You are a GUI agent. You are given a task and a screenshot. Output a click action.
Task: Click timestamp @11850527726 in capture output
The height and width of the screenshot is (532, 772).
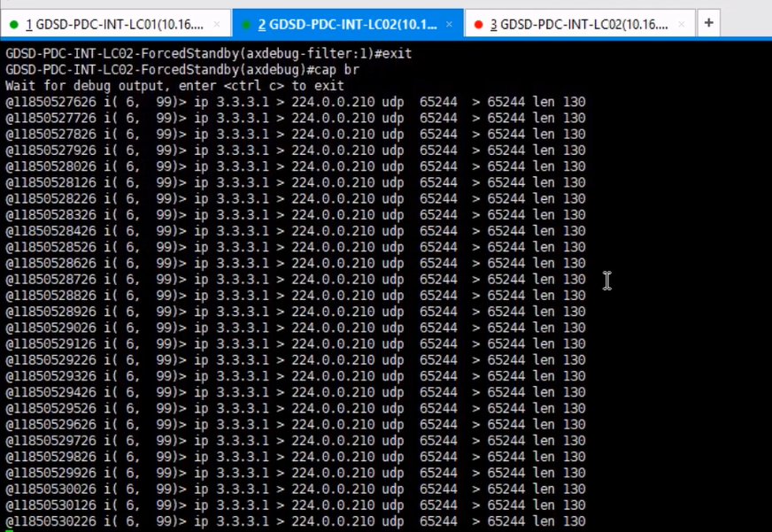(51, 119)
